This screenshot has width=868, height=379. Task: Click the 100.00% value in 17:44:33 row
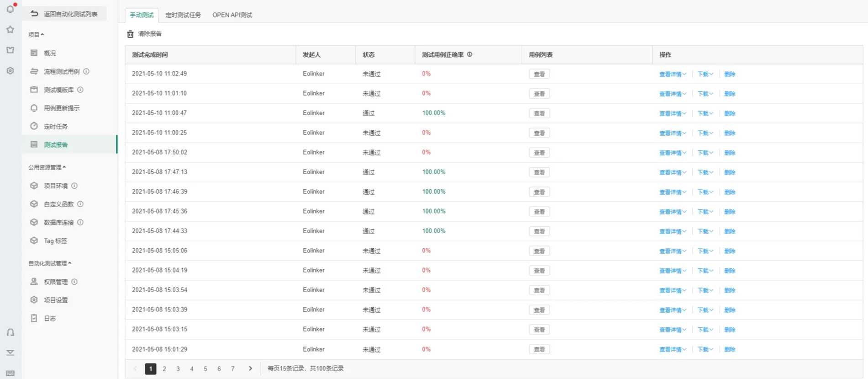pyautogui.click(x=434, y=231)
